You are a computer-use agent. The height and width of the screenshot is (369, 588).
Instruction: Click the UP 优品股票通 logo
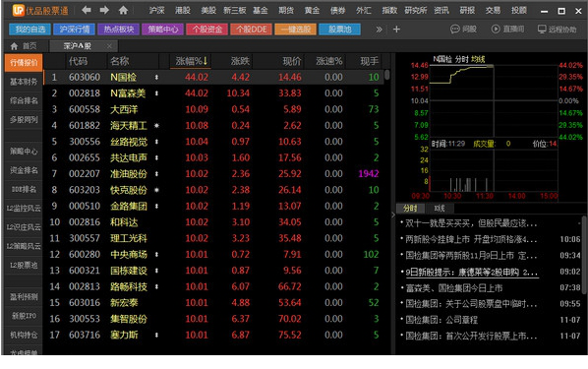[x=40, y=11]
